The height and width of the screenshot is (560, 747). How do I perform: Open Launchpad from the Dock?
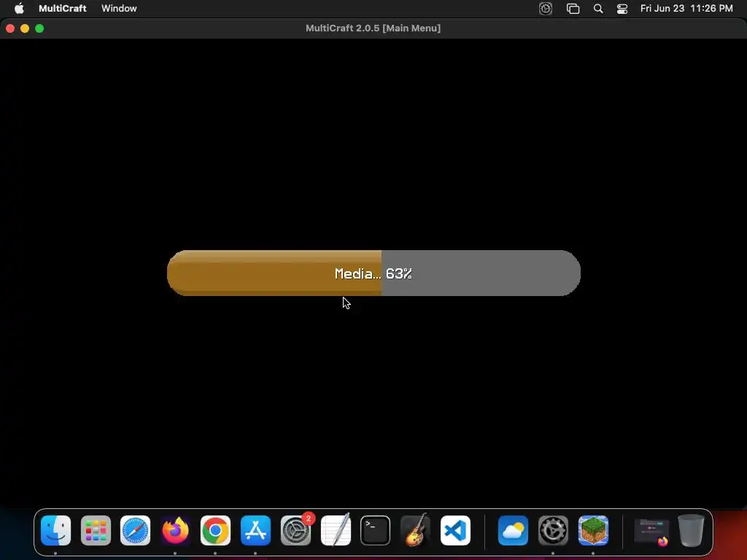point(96,530)
